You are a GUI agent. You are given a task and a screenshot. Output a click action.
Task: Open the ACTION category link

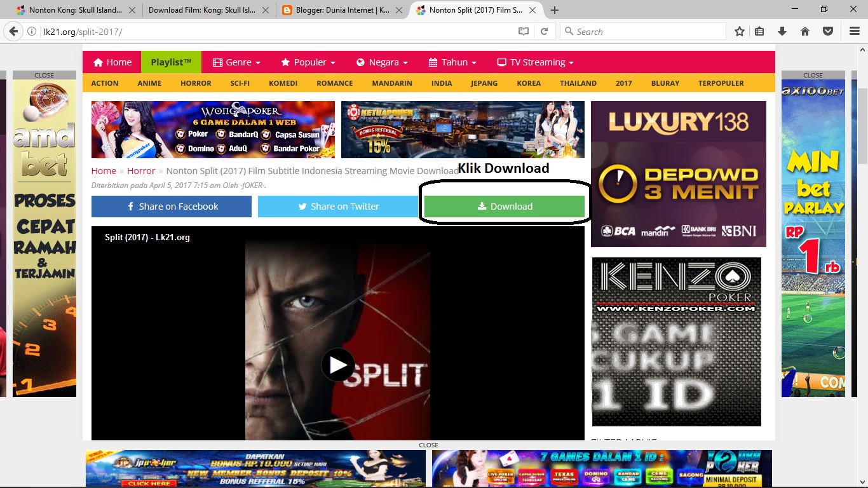coord(105,83)
